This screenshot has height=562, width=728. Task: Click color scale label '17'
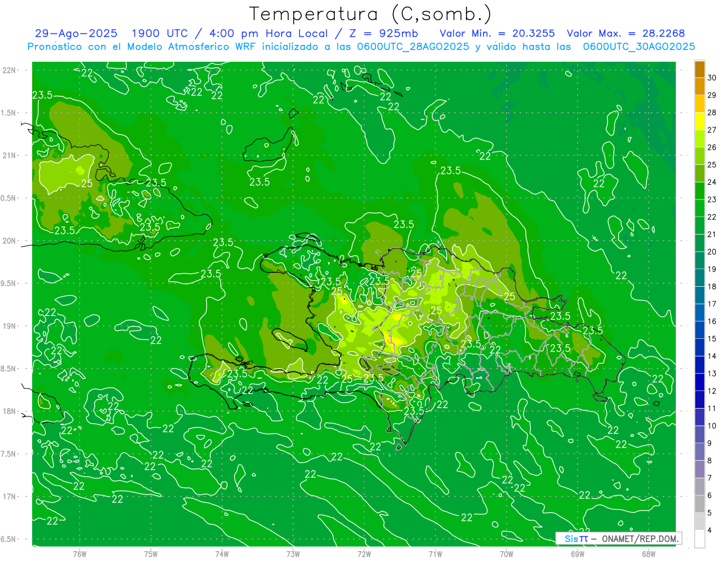(712, 304)
